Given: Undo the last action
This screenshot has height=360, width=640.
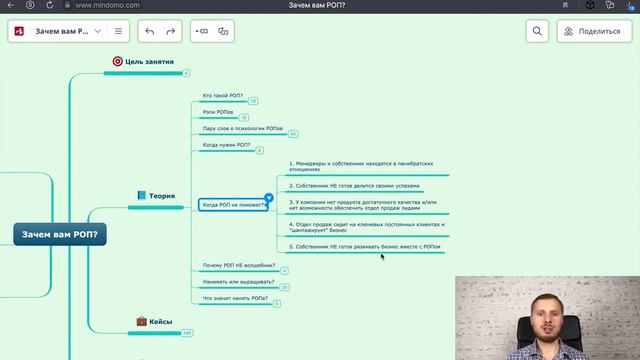Looking at the screenshot, I should [x=150, y=31].
